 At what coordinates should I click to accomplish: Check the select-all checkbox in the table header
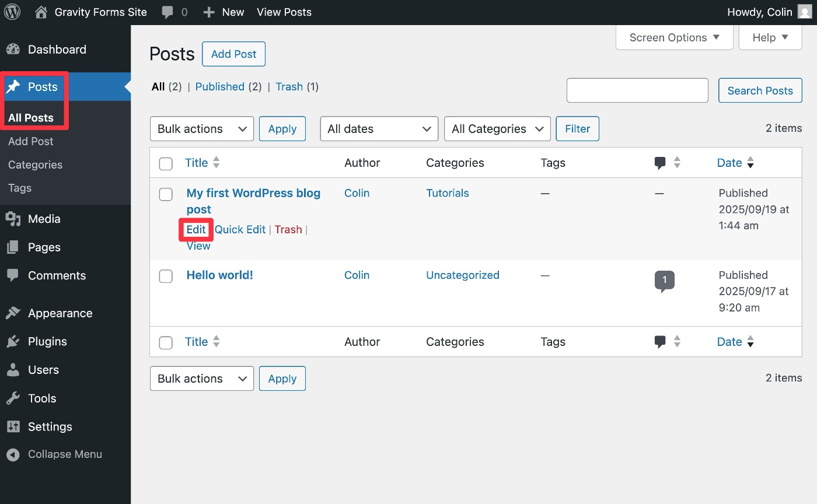[166, 163]
